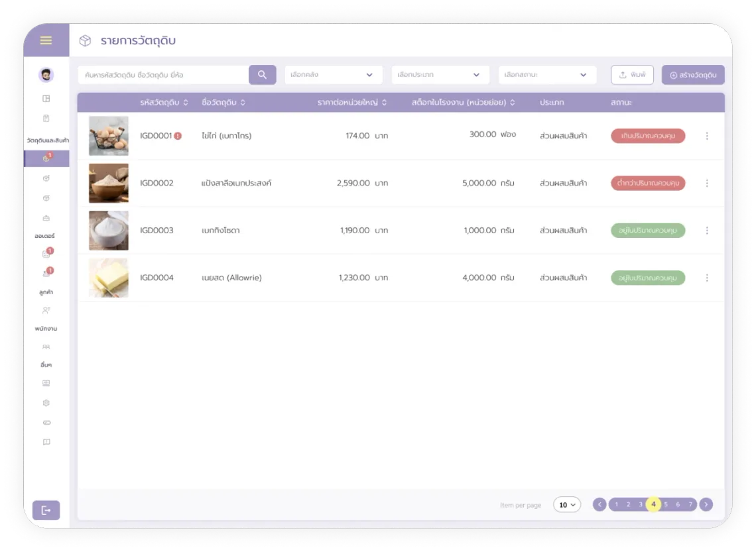Image resolution: width=756 pixels, height=552 pixels.
Task: Click price 2,590.00 บาท
Action: tap(363, 183)
